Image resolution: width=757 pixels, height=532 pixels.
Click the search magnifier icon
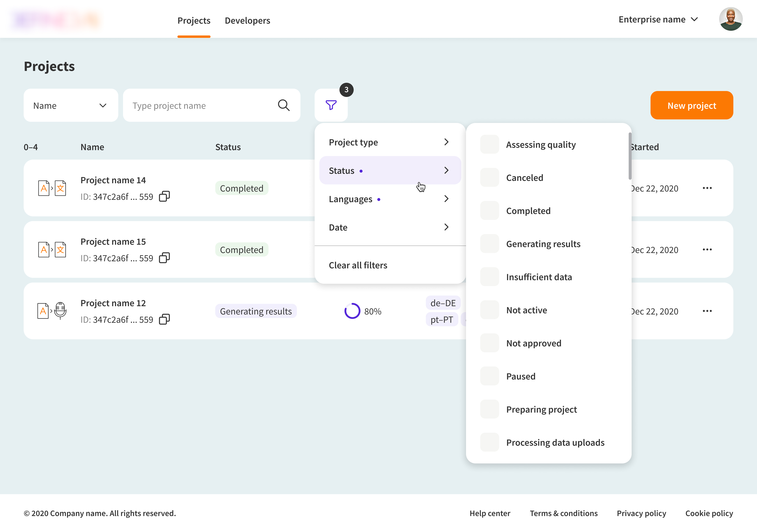(x=283, y=105)
